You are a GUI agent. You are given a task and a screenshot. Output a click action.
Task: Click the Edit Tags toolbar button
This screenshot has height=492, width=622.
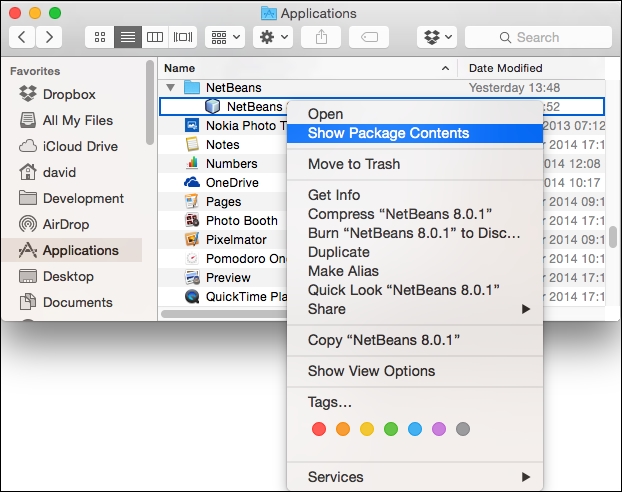(369, 37)
